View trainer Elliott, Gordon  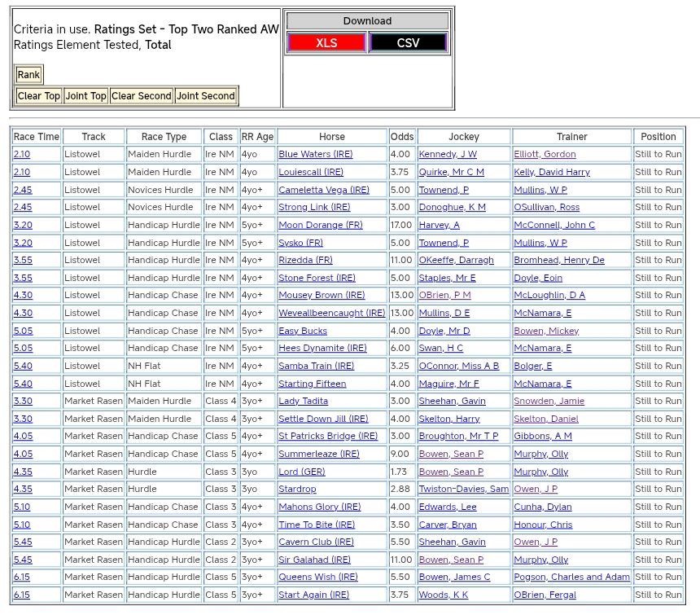(545, 154)
